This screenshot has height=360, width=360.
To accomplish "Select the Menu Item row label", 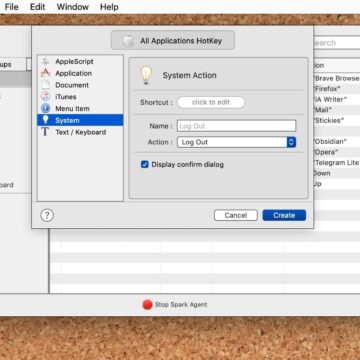I will 72,108.
